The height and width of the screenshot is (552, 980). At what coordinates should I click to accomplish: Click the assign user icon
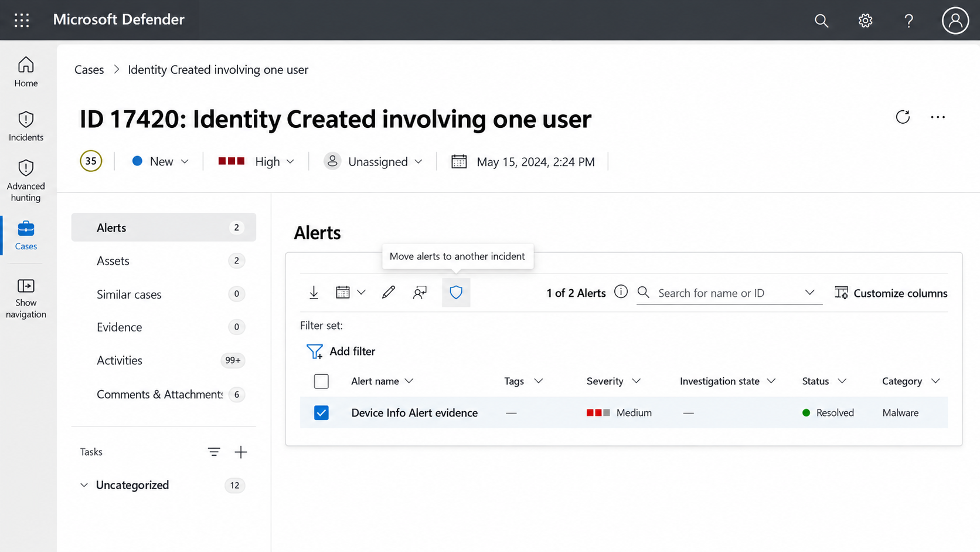[420, 292]
